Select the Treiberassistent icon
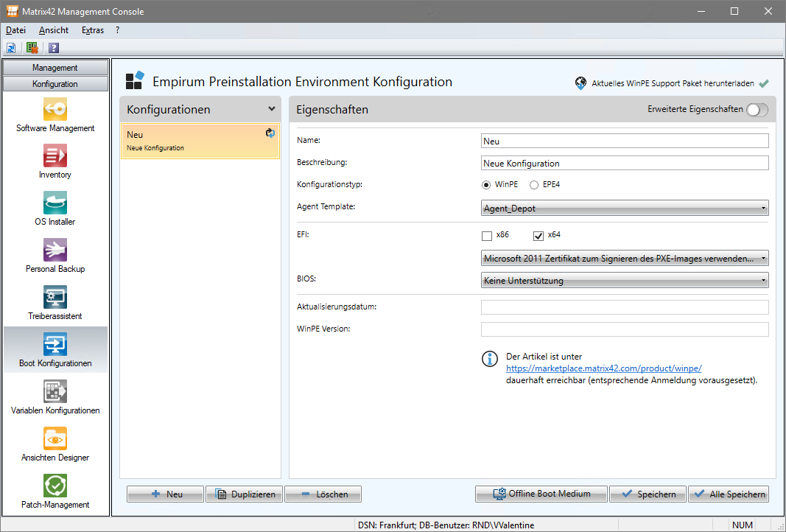Screen dimensions: 786x532 55,298
